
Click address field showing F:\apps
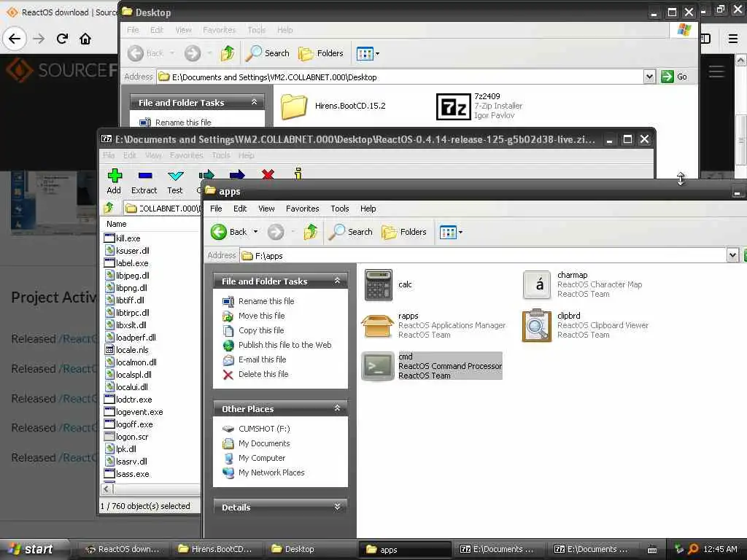(x=484, y=256)
